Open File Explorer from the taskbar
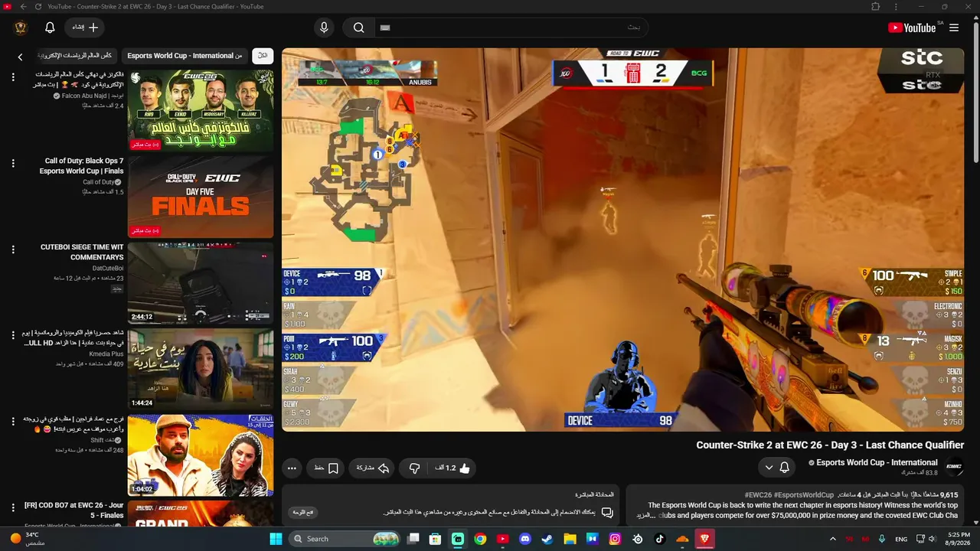This screenshot has width=980, height=551. coord(570,539)
